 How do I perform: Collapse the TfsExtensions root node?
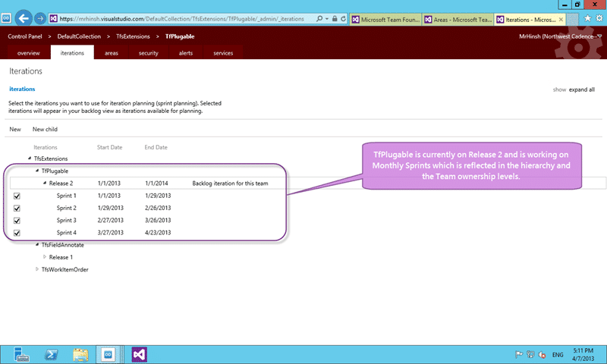(30, 158)
